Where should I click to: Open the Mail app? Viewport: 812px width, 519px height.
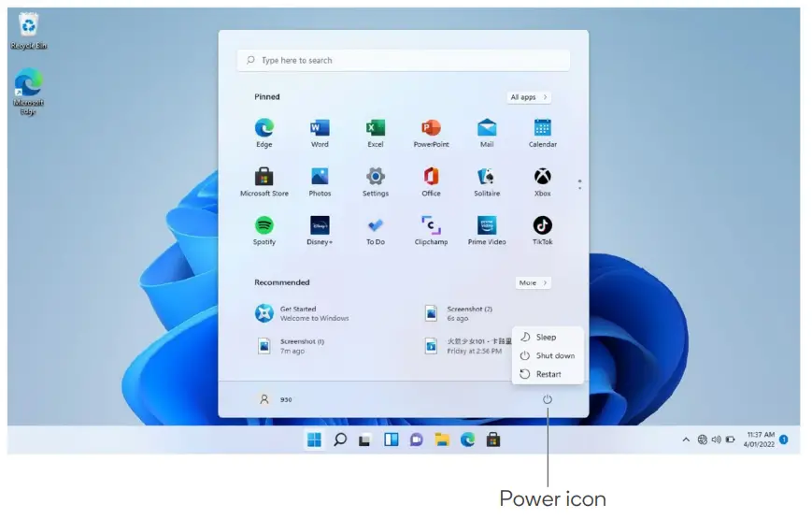click(x=487, y=133)
